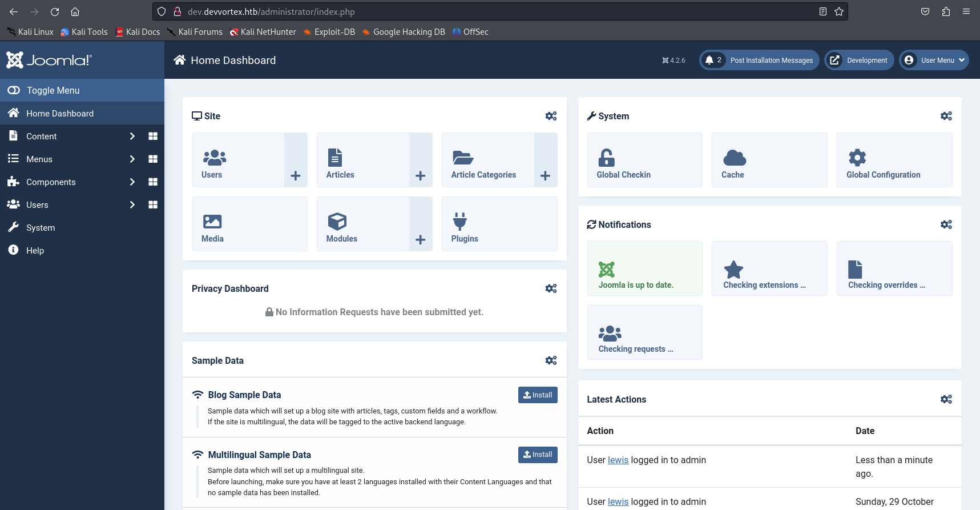Open System in the sidebar menu
Screen dimensions: 980x510
click(82, 227)
